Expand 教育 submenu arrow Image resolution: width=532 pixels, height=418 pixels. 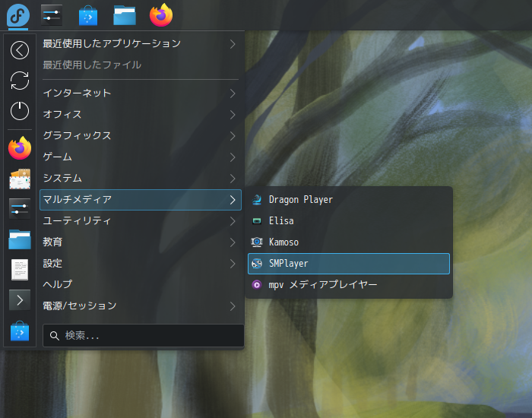tap(233, 242)
